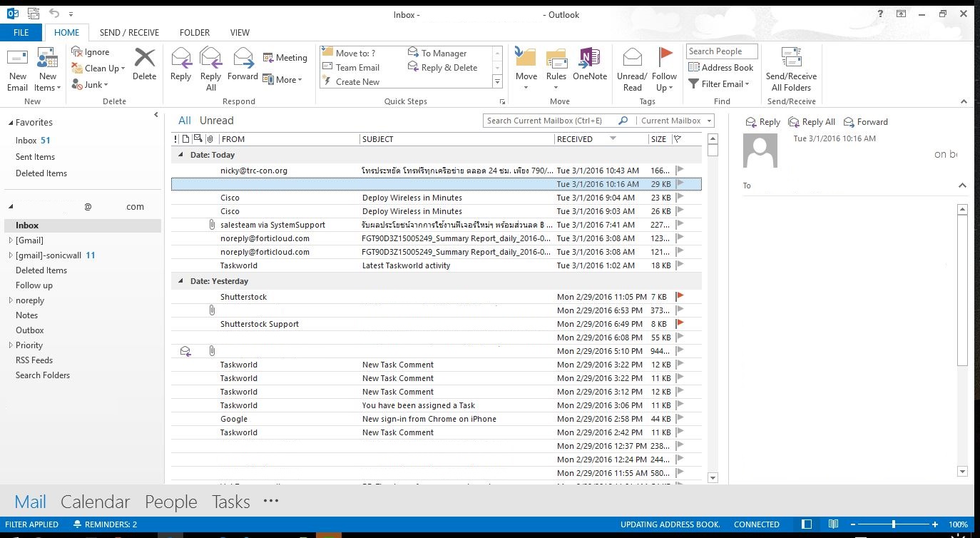The width and height of the screenshot is (980, 538).
Task: Toggle flag on the Shutterstock Support message
Action: click(x=680, y=324)
